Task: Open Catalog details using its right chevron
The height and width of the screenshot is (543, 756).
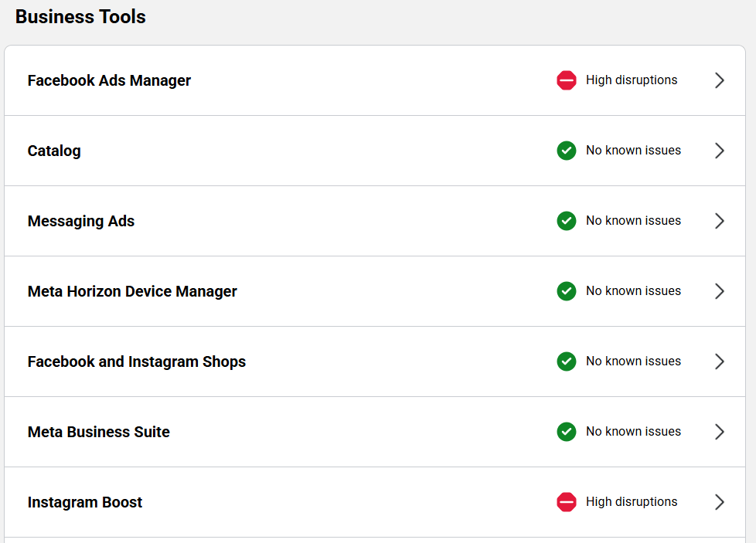Action: [719, 151]
